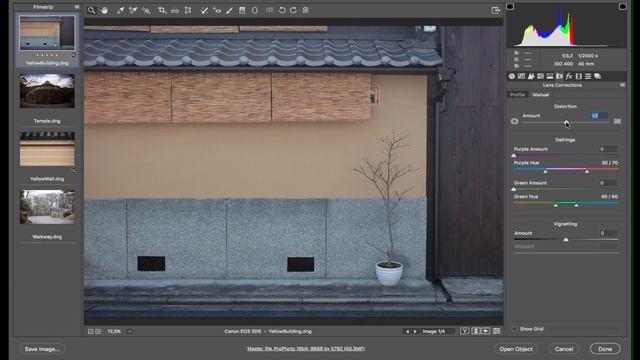Rotate image counterclockwise
The image size is (640, 360).
coord(282,10)
